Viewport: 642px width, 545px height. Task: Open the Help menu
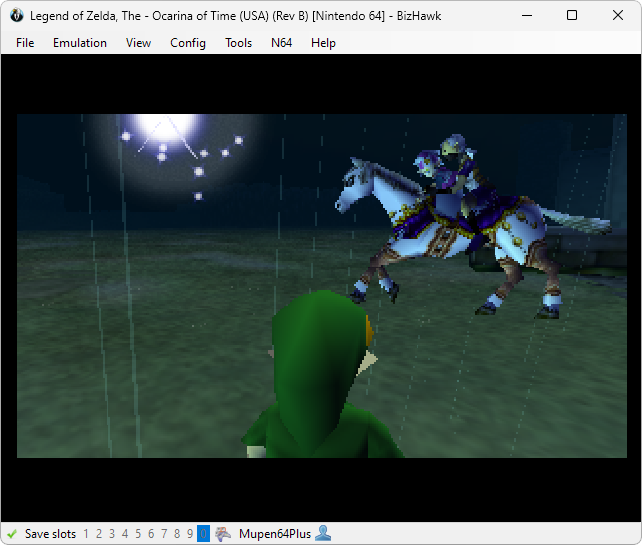(x=323, y=43)
